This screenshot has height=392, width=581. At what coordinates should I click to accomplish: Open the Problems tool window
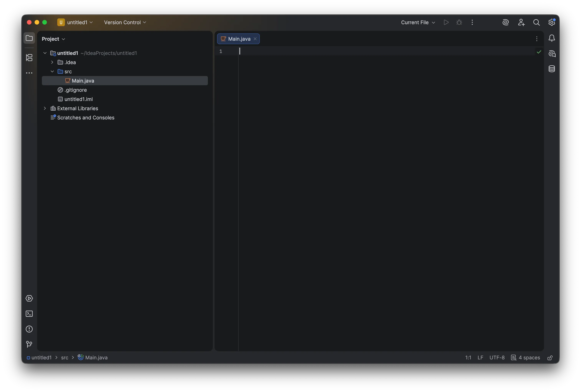(x=30, y=329)
